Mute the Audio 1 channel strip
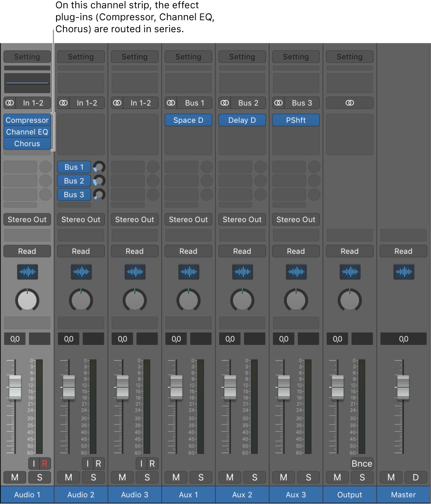 point(14,477)
